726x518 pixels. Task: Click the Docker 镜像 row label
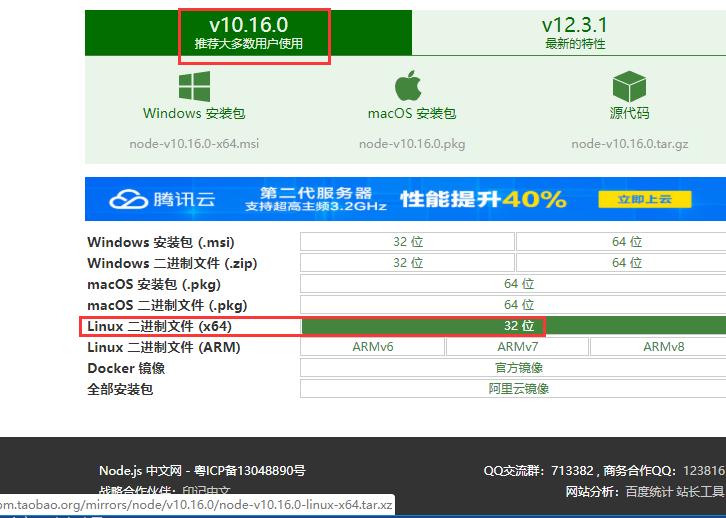click(126, 368)
